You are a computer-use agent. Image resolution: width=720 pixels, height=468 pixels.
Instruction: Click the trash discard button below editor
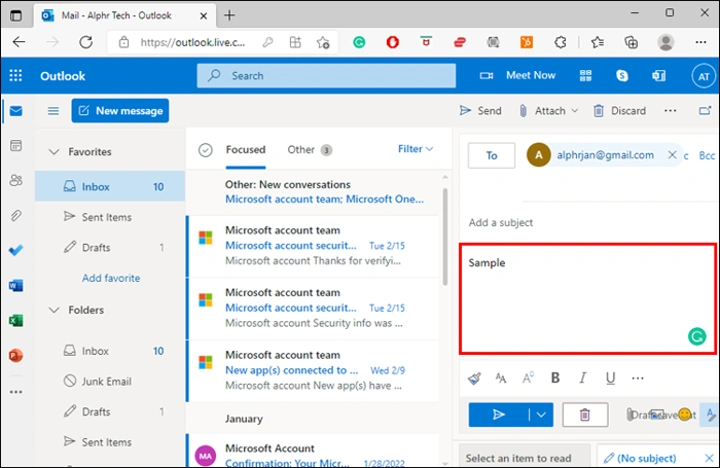click(x=585, y=415)
